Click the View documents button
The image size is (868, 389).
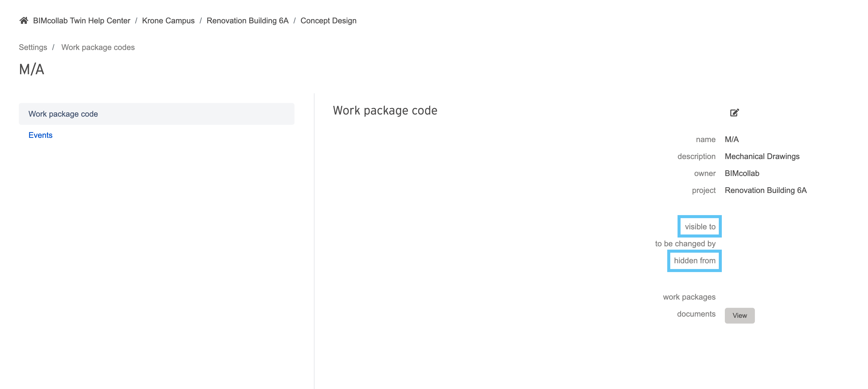[740, 316]
